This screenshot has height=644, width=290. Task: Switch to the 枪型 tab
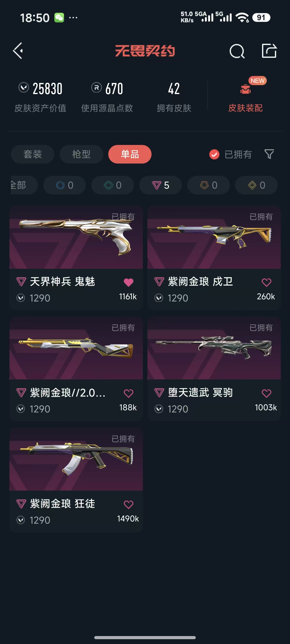81,154
